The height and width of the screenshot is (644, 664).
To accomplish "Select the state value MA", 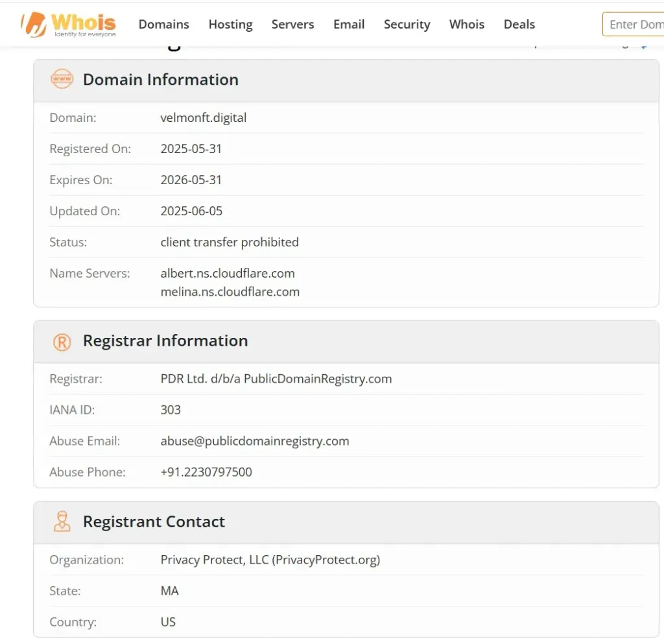I will pyautogui.click(x=169, y=591).
